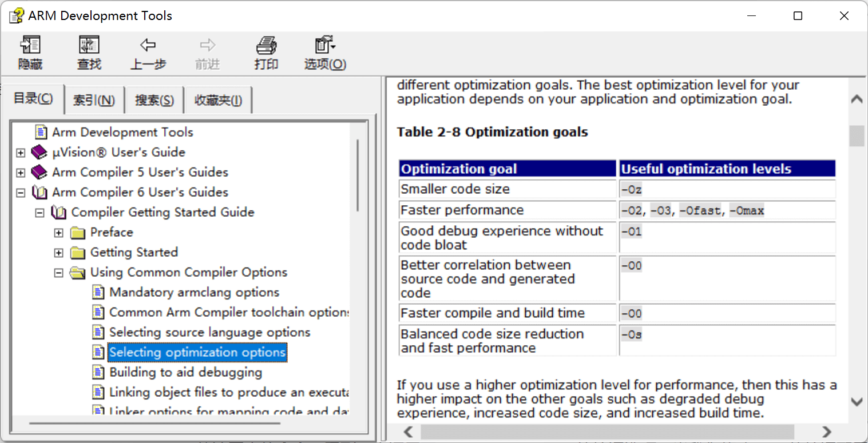Screen dimensions: 868x443
Task: Collapse Arm Compiler 6 User's Guides node
Action: [x=21, y=193]
